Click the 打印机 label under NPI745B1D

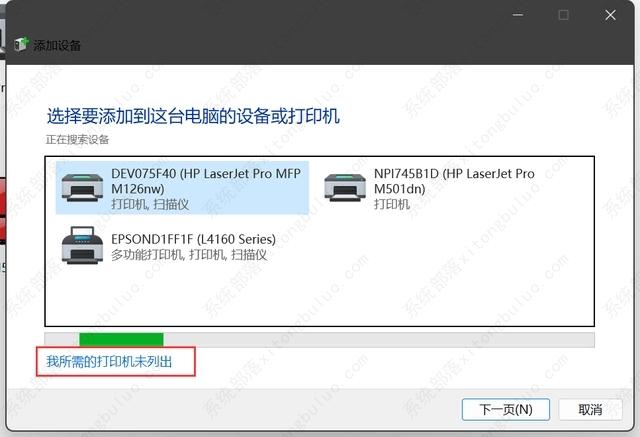tap(391, 204)
